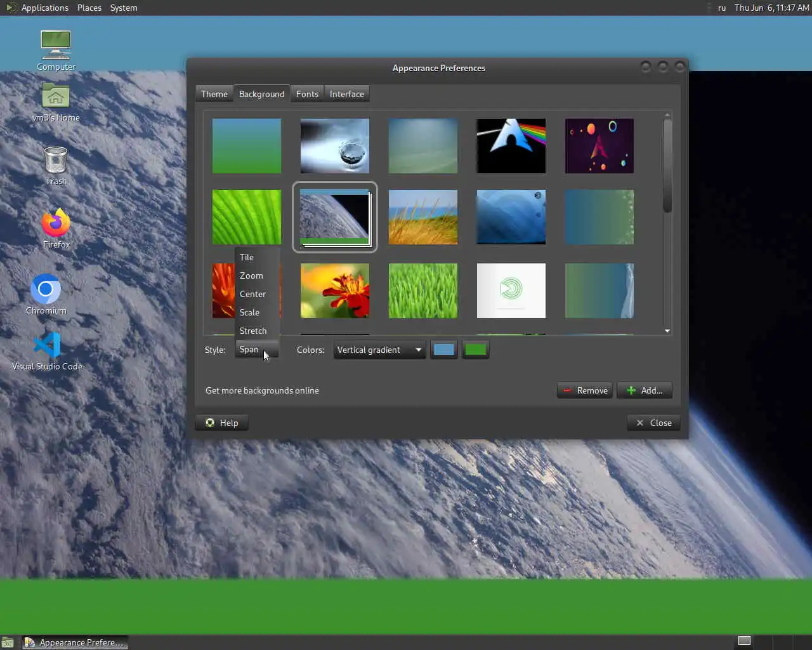812x650 pixels.
Task: Switch to the Interface tab
Action: pyautogui.click(x=346, y=94)
